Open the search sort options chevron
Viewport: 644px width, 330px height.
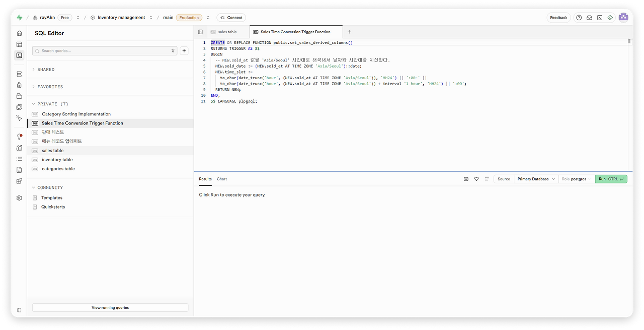click(x=173, y=51)
